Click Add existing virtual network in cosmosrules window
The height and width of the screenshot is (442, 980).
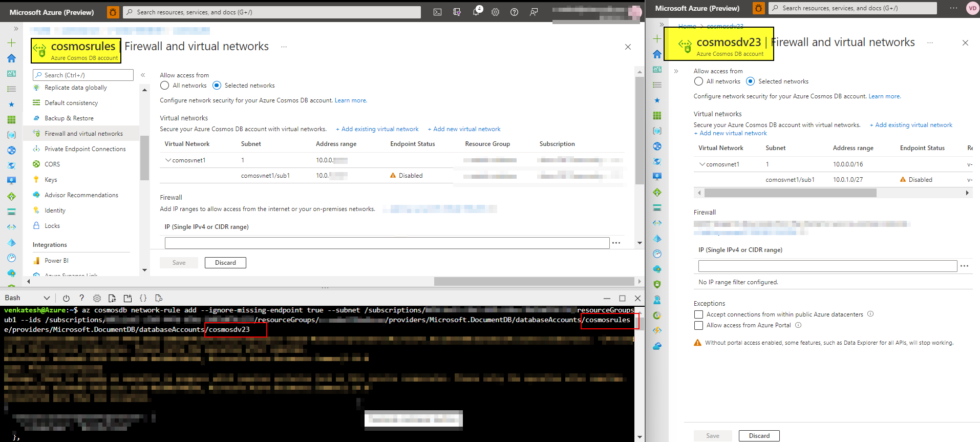tap(377, 129)
